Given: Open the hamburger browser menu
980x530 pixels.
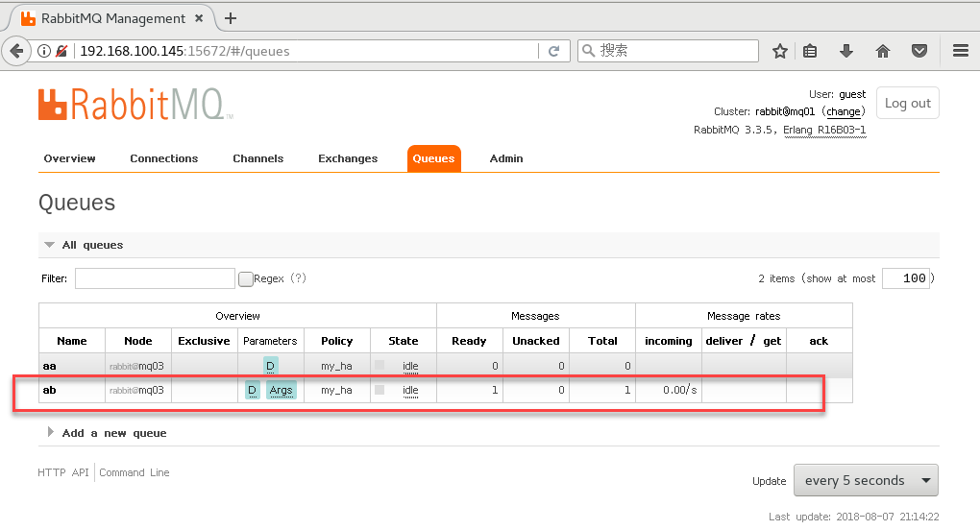Looking at the screenshot, I should (961, 51).
